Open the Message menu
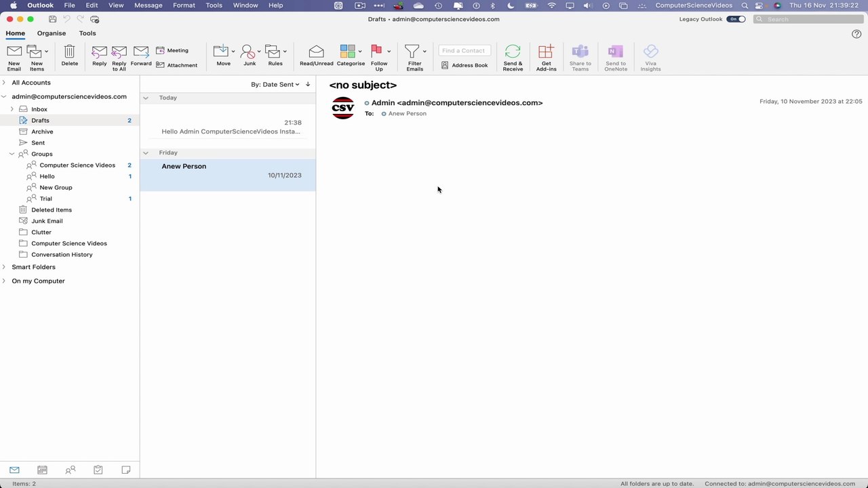Viewport: 868px width, 488px height. pos(149,5)
